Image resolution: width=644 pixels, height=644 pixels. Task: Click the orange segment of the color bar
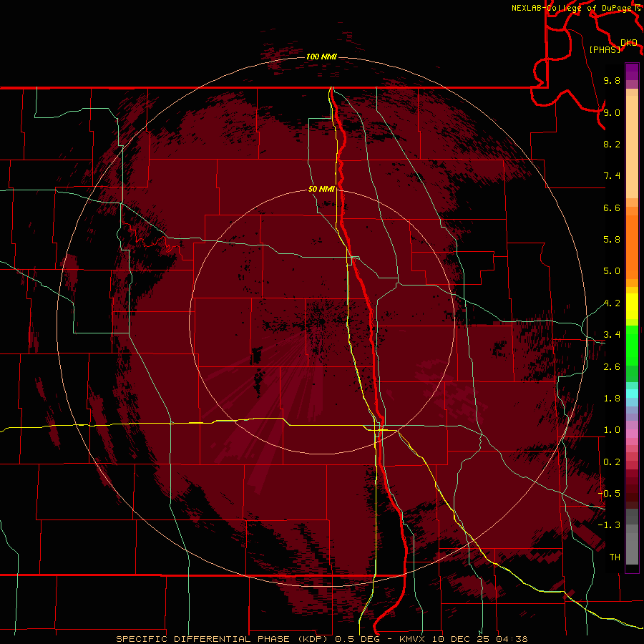click(632, 246)
